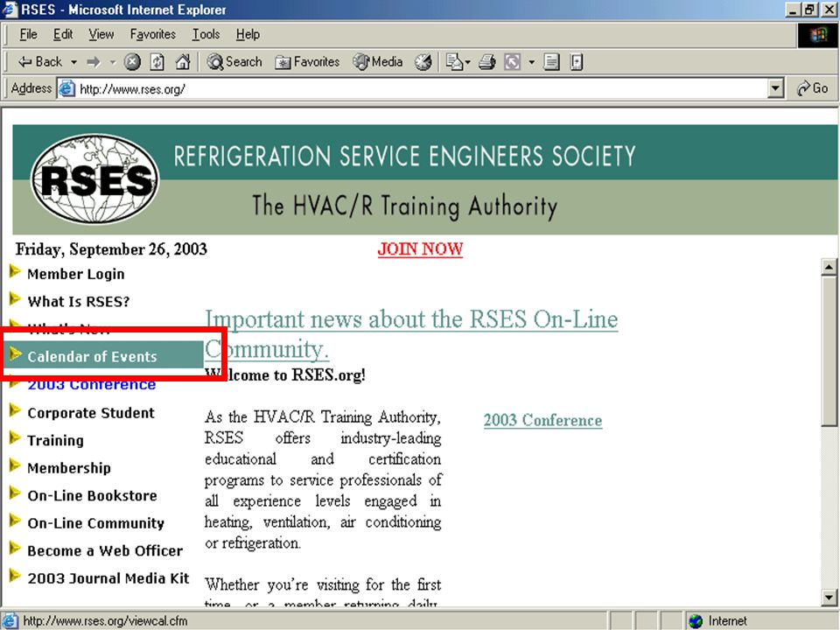Click the Forward arrow button
Viewport: 840px width, 630px height.
pos(94,62)
